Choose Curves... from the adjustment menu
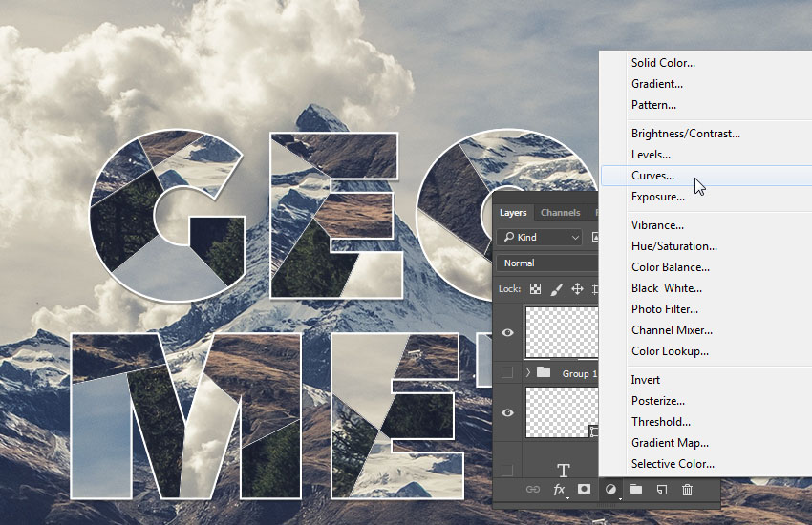Image resolution: width=812 pixels, height=525 pixels. tap(652, 176)
